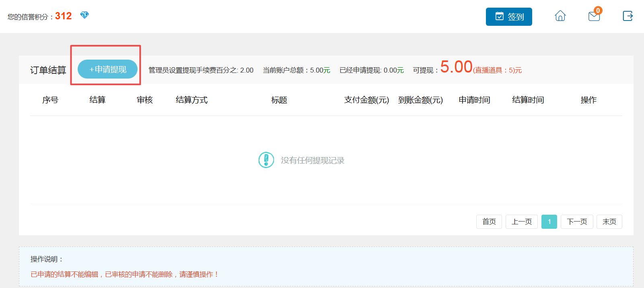The image size is (644, 288).
Task: Click the 当前账户总额：5.00元 text
Action: (x=296, y=70)
